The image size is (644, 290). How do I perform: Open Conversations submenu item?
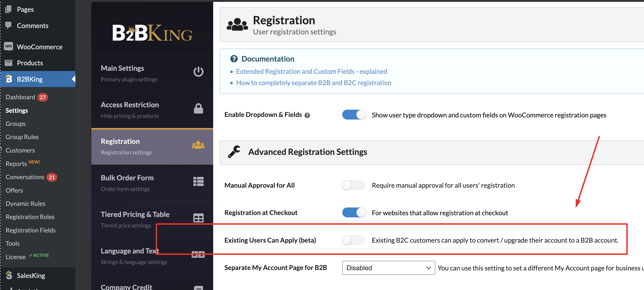click(25, 177)
